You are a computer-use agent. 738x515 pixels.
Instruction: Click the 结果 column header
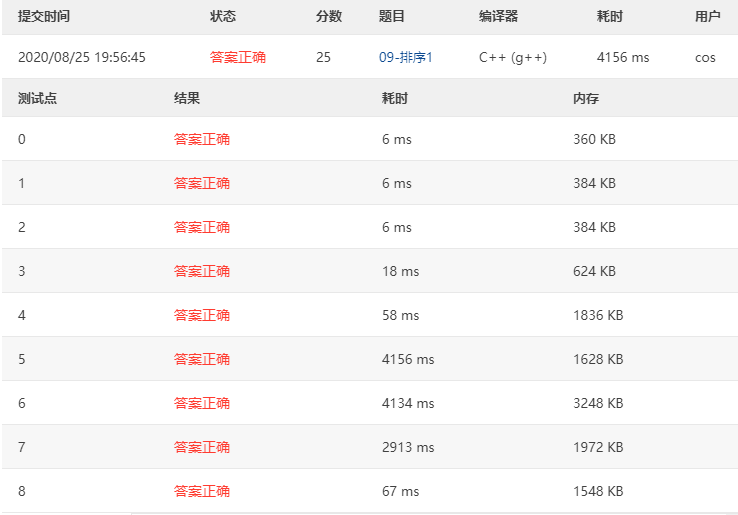[x=187, y=98]
